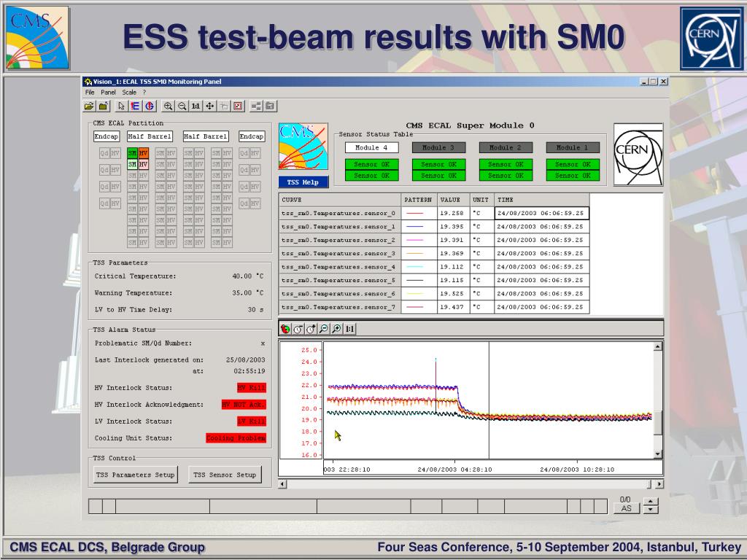Click the greyed zoom-region toolbar icon
The width and height of the screenshot is (747, 560).
click(x=225, y=106)
